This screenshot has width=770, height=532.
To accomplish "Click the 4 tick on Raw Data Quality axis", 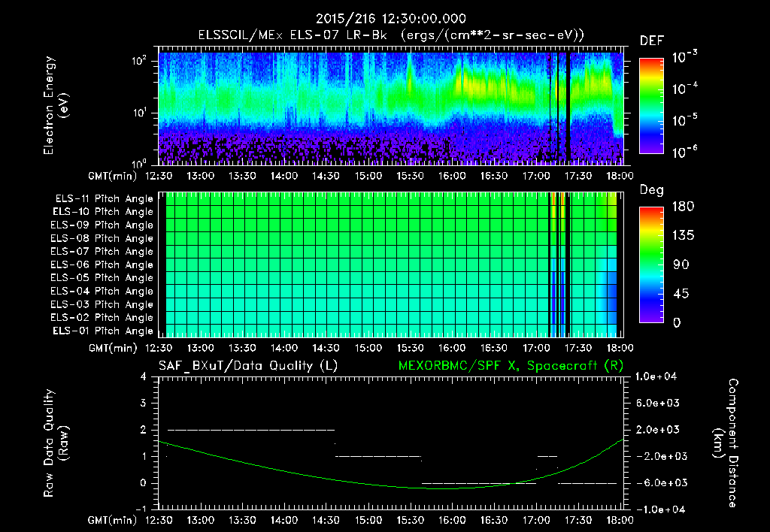I will pyautogui.click(x=144, y=377).
